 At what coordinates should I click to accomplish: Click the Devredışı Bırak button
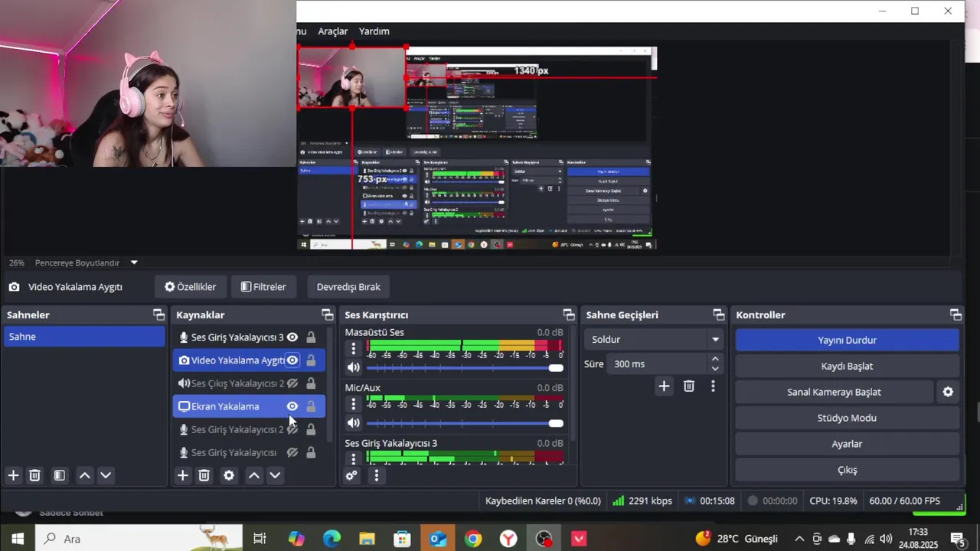(348, 287)
